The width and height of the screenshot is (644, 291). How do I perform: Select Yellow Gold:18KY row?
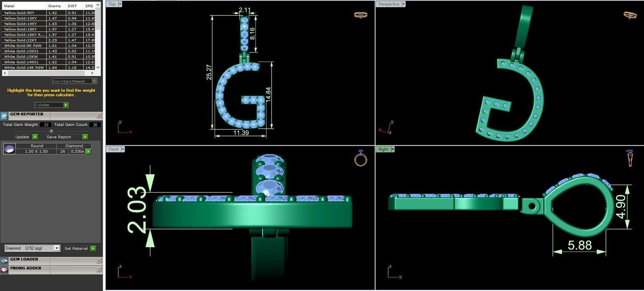(49, 29)
